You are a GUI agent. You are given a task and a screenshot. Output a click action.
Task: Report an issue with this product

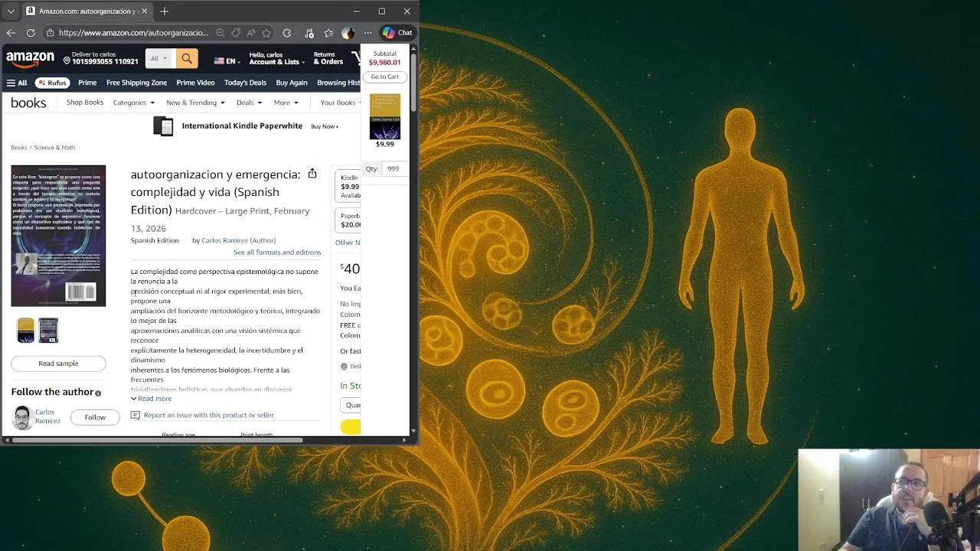pos(203,415)
